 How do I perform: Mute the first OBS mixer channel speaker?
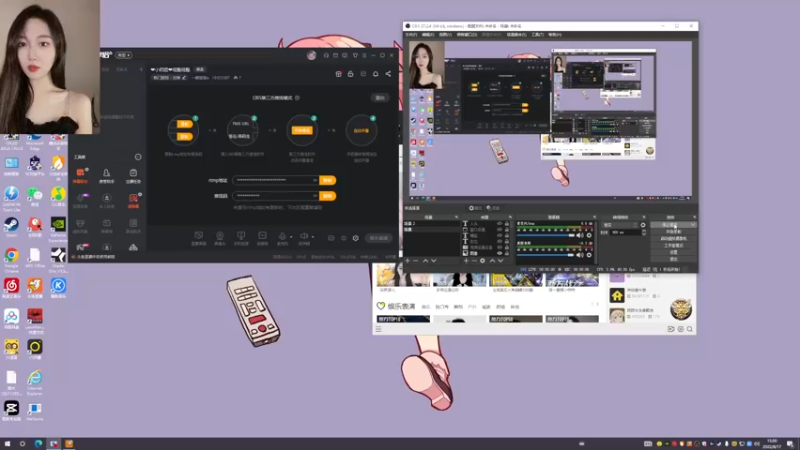pos(580,235)
